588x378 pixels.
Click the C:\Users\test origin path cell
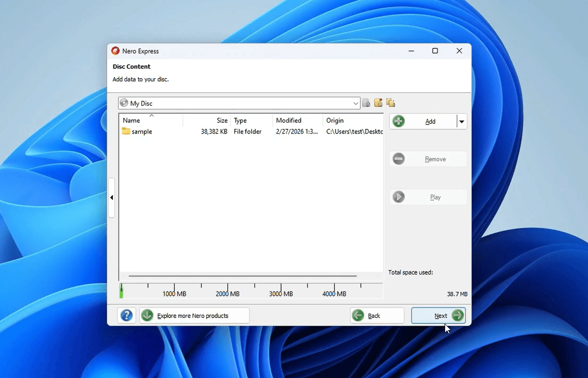click(354, 132)
